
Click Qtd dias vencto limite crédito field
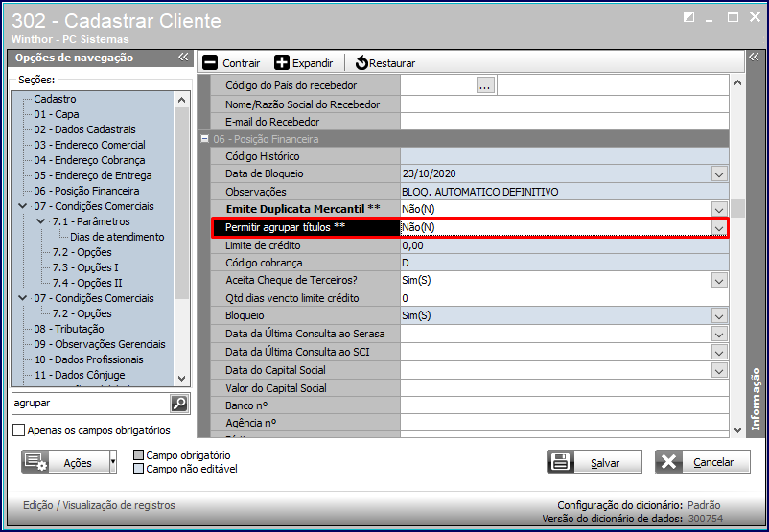(x=564, y=298)
